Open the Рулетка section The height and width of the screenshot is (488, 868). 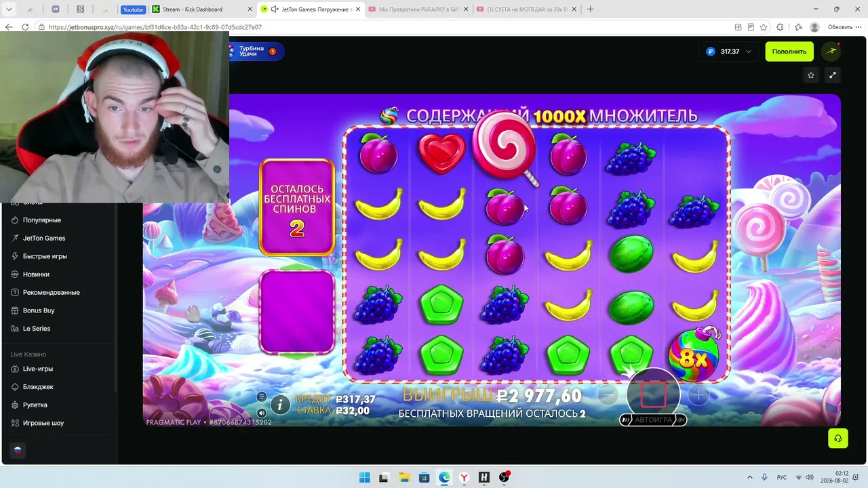[35, 405]
